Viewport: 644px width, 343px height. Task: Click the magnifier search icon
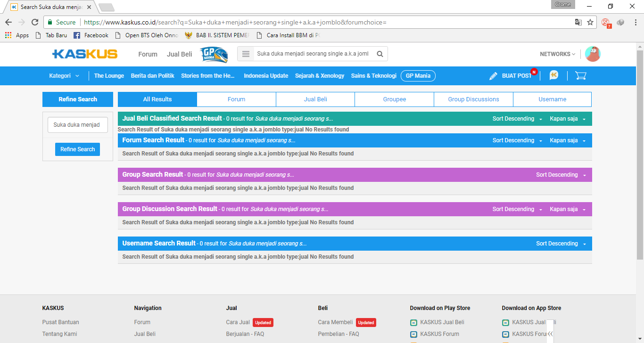pyautogui.click(x=380, y=54)
